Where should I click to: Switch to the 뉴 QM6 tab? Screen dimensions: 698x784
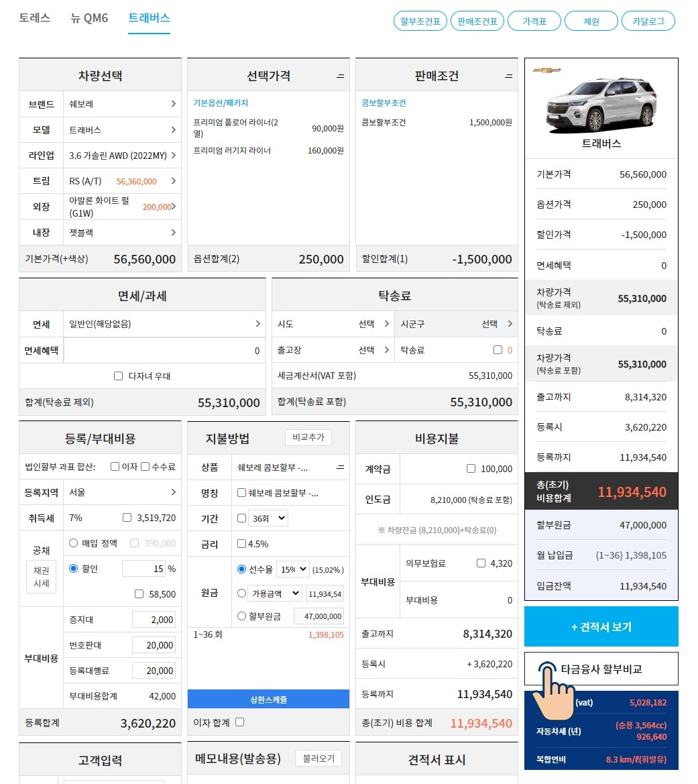[89, 18]
